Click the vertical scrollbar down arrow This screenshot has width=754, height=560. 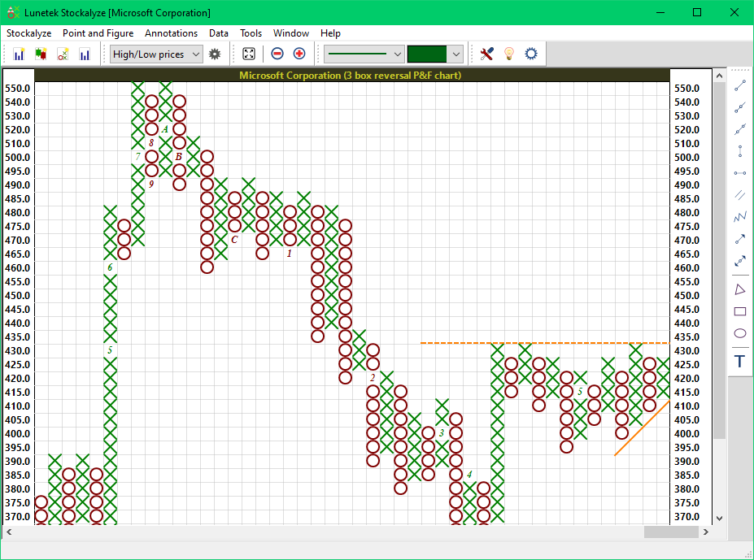[719, 519]
